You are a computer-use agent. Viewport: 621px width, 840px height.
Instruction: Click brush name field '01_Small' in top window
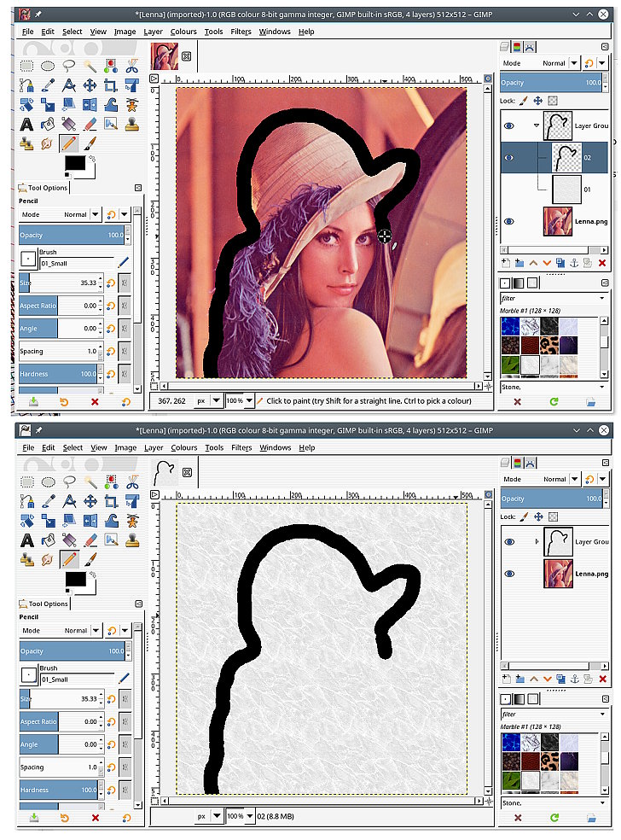[77, 264]
